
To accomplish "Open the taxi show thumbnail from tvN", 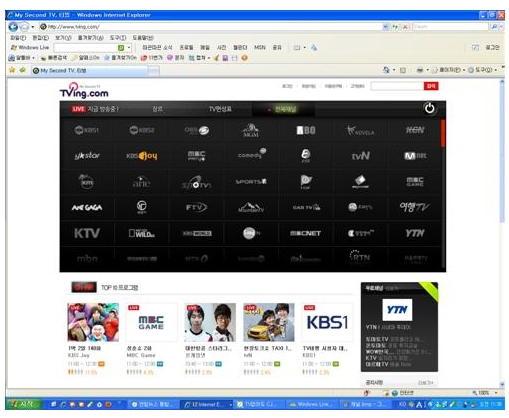I will click(269, 322).
